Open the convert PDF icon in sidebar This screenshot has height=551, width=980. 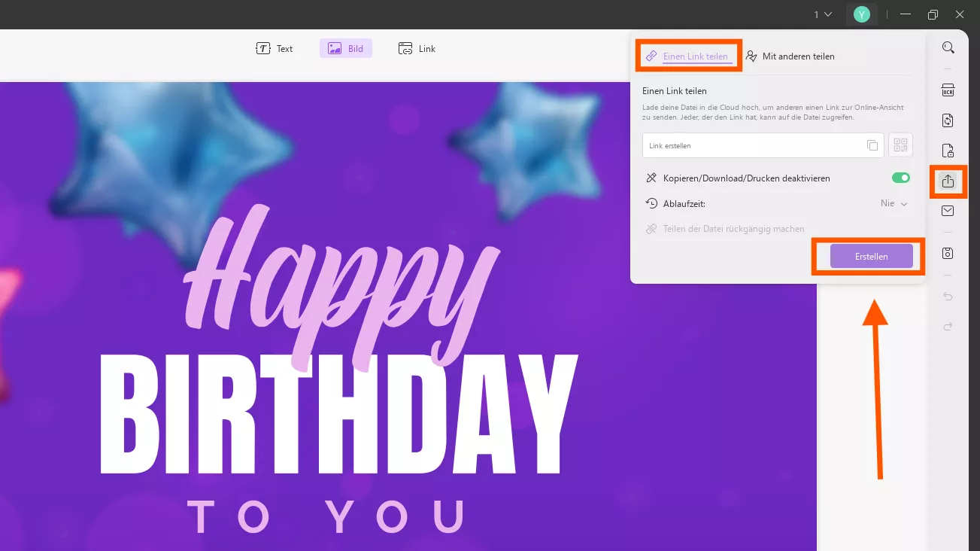[x=948, y=120]
